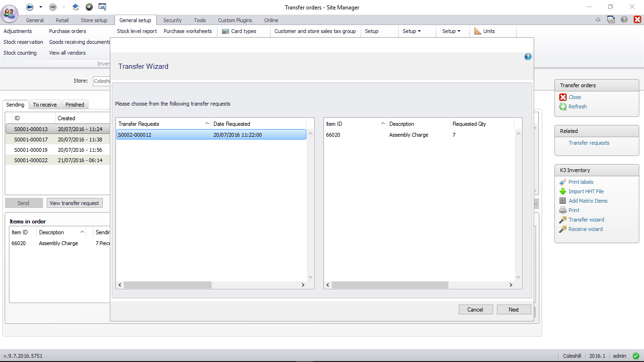Click the Import HHT File arrow icon
Image resolution: width=644 pixels, height=362 pixels.
562,191
